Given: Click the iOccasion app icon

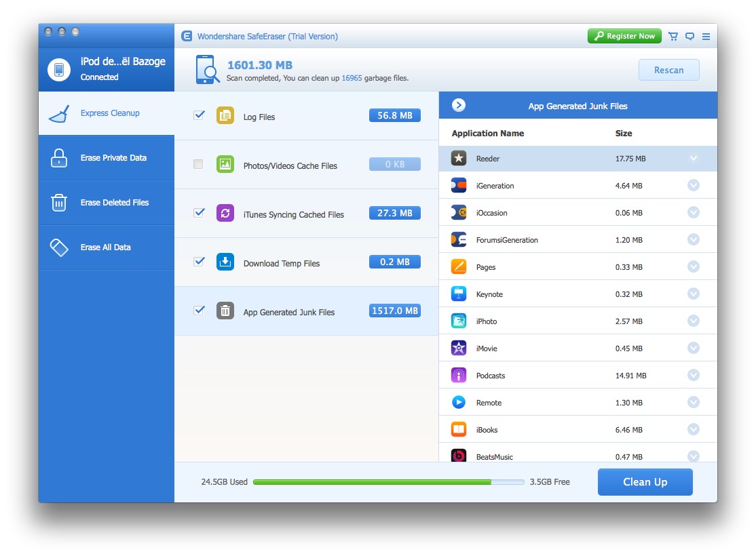Looking at the screenshot, I should pyautogui.click(x=459, y=212).
